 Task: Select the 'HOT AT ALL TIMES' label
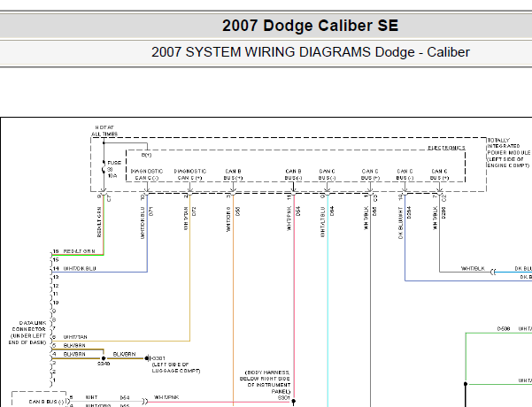coord(104,131)
